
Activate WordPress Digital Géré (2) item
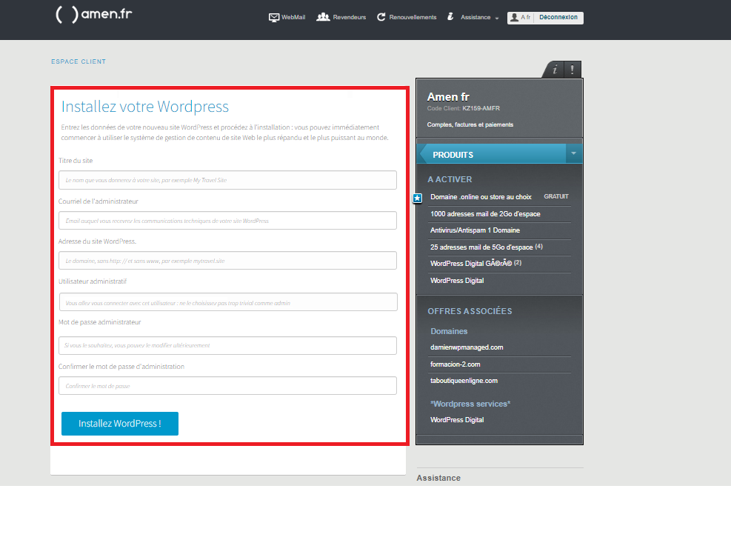coord(475,264)
